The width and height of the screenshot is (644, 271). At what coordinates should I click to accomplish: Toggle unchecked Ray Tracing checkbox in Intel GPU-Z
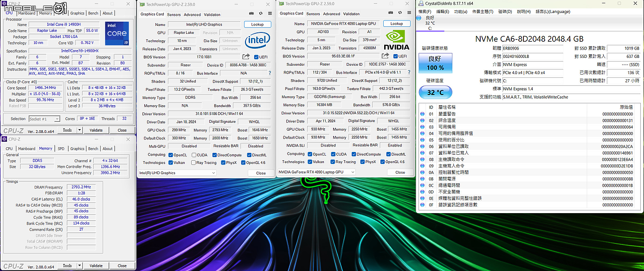[193, 163]
